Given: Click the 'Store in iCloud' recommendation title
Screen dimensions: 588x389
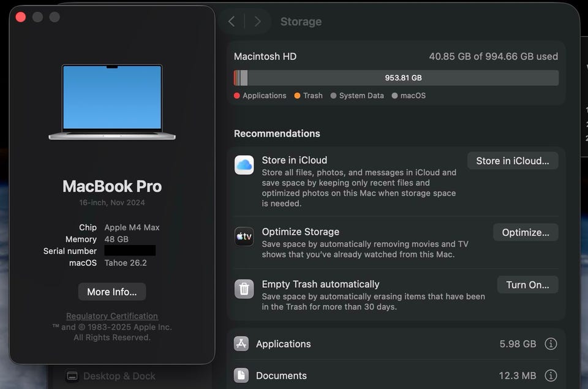Looking at the screenshot, I should click(x=295, y=160).
